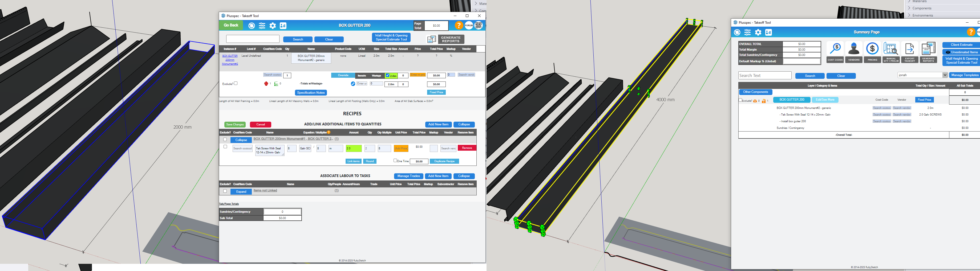980x271 pixels.
Task: Click the QR code icon
Action: [479, 26]
